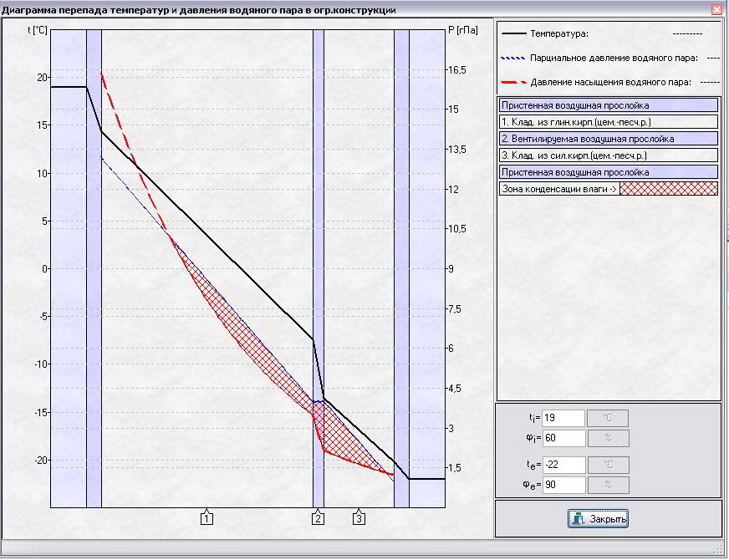This screenshot has width=729, height=560.
Task: Click the blue dotted line sample in legend
Action: 514,59
